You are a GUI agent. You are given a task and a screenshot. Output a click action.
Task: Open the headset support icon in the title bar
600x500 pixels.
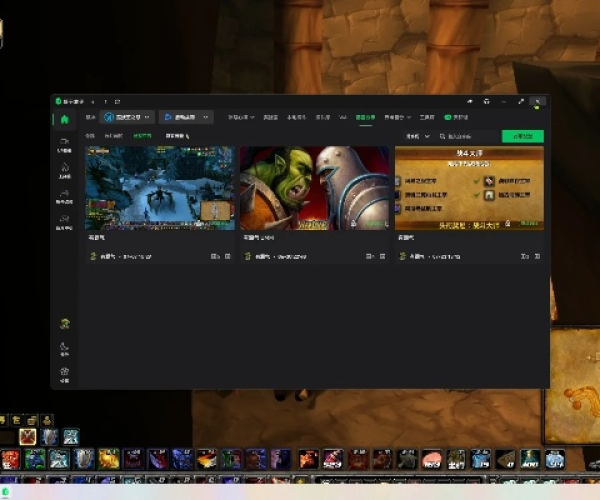point(486,101)
